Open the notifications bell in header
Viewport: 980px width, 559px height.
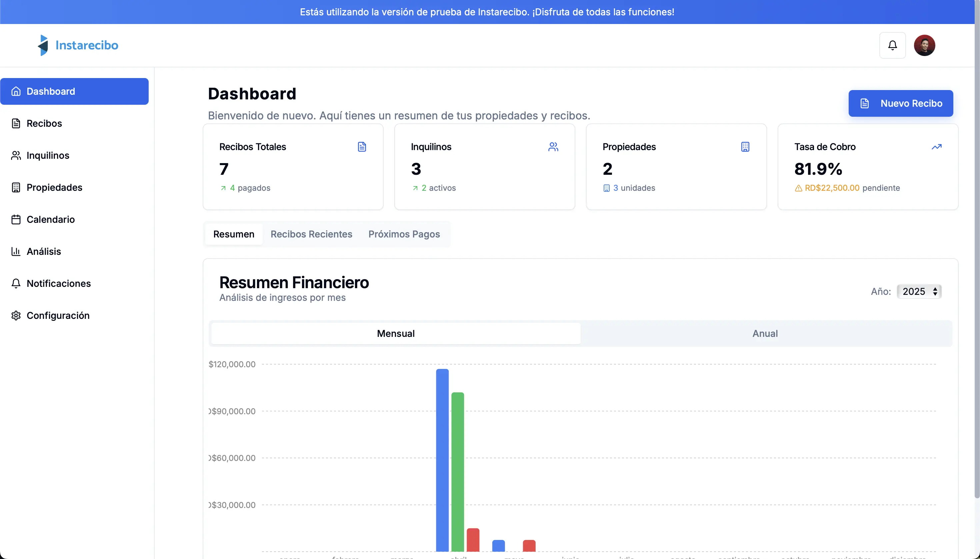pyautogui.click(x=893, y=45)
